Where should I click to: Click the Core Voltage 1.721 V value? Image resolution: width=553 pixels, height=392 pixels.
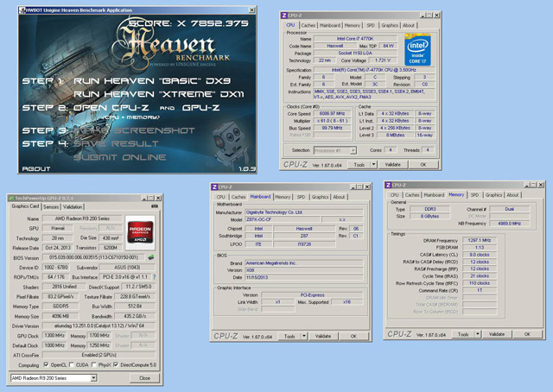[382, 60]
